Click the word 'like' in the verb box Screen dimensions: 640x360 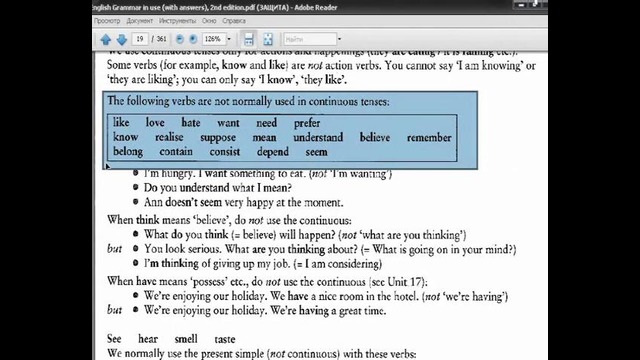(x=121, y=122)
